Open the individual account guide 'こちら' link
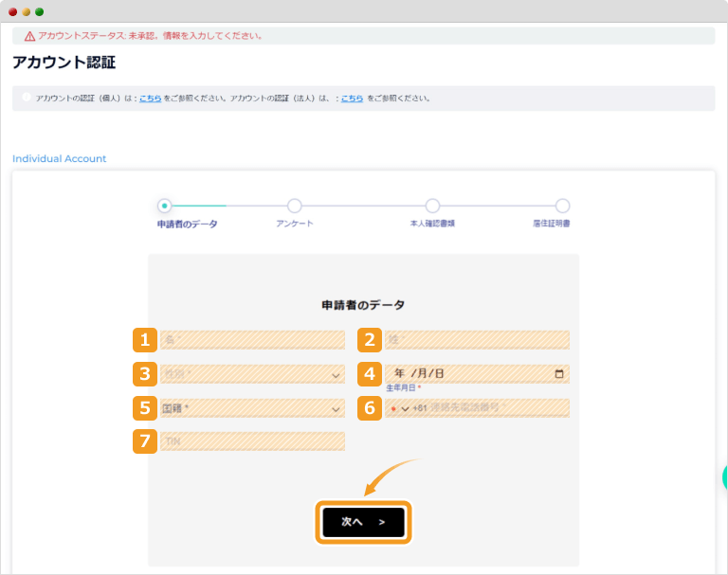Screen dimensions: 728x575 coord(151,99)
